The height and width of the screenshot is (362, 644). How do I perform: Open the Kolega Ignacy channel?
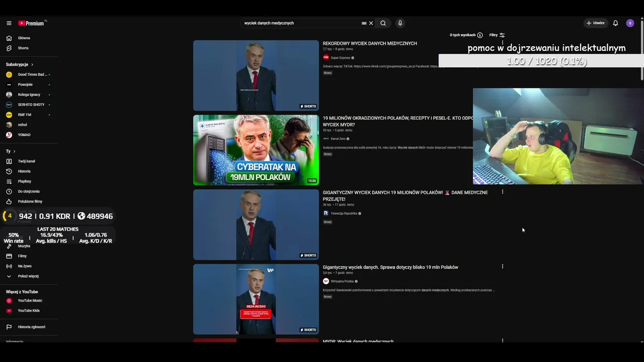point(29,95)
